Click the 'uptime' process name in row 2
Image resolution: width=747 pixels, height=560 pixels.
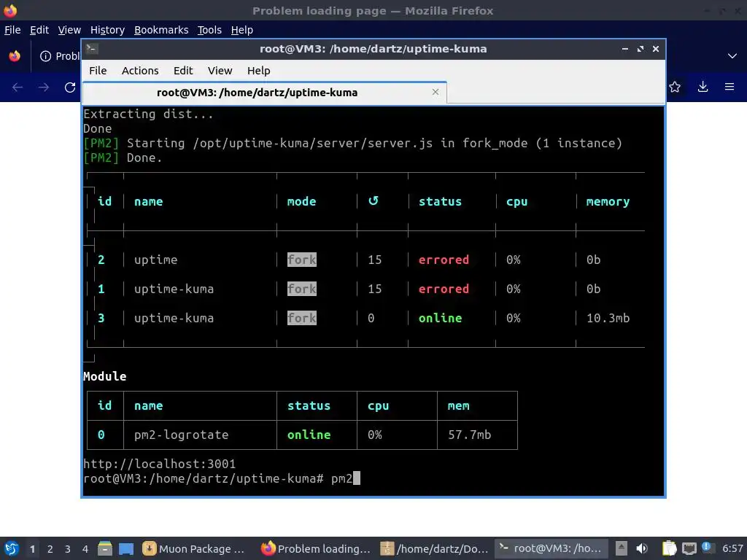(156, 260)
